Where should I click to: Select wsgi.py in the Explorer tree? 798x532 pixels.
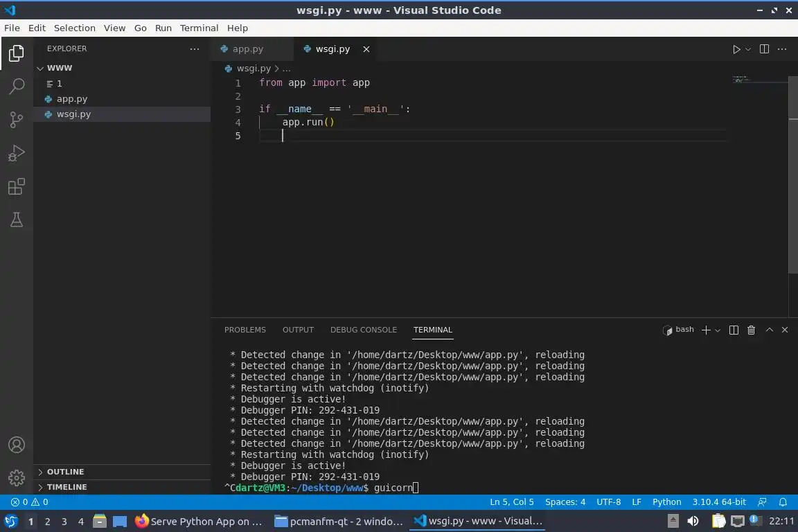(x=122, y=114)
